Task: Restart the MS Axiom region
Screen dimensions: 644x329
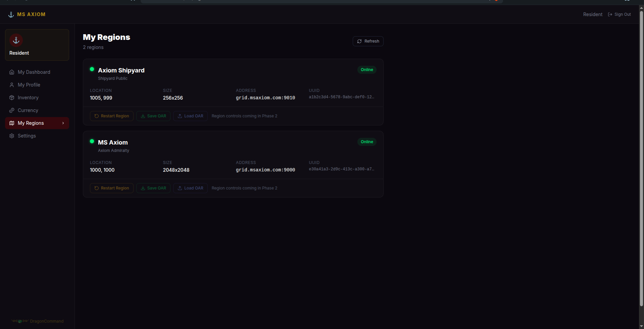Action: pyautogui.click(x=112, y=188)
